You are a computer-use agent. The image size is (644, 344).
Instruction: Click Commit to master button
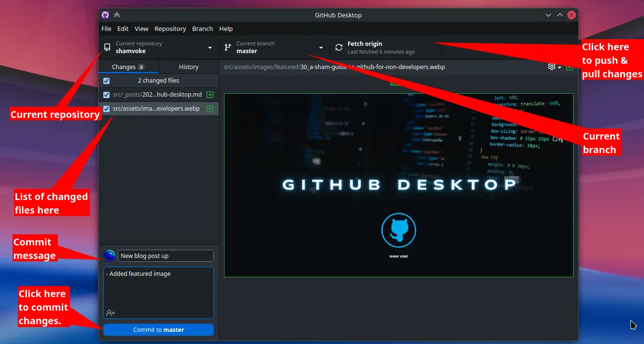click(x=158, y=330)
